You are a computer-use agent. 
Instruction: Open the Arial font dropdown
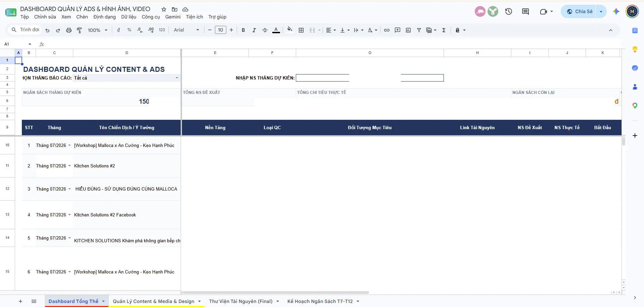coord(186,30)
